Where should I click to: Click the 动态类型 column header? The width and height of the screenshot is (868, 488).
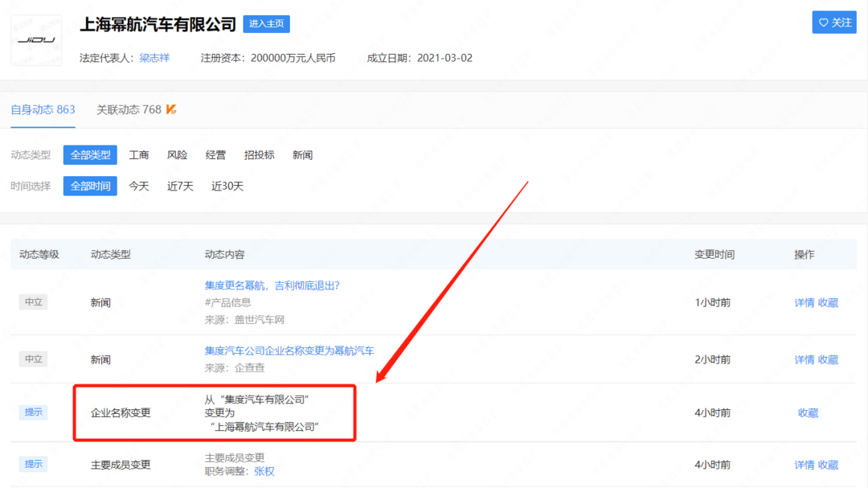coord(111,254)
